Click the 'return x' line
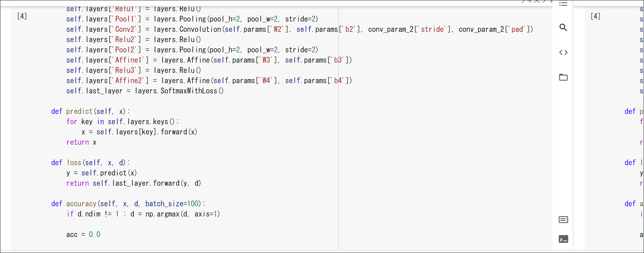This screenshot has width=644, height=253. 81,142
